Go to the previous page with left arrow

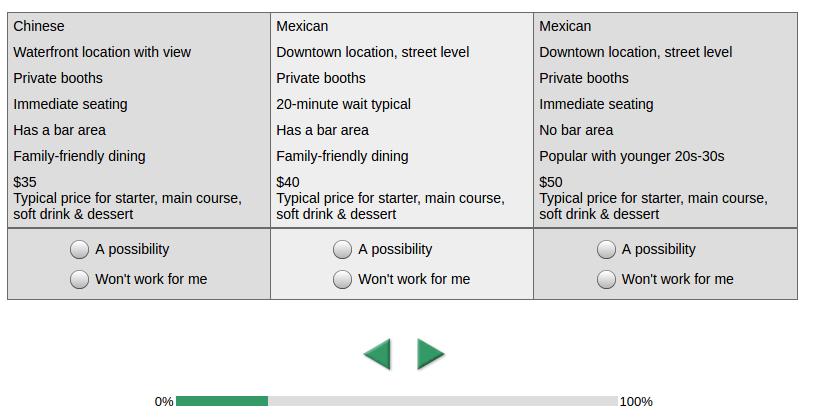pos(377,354)
